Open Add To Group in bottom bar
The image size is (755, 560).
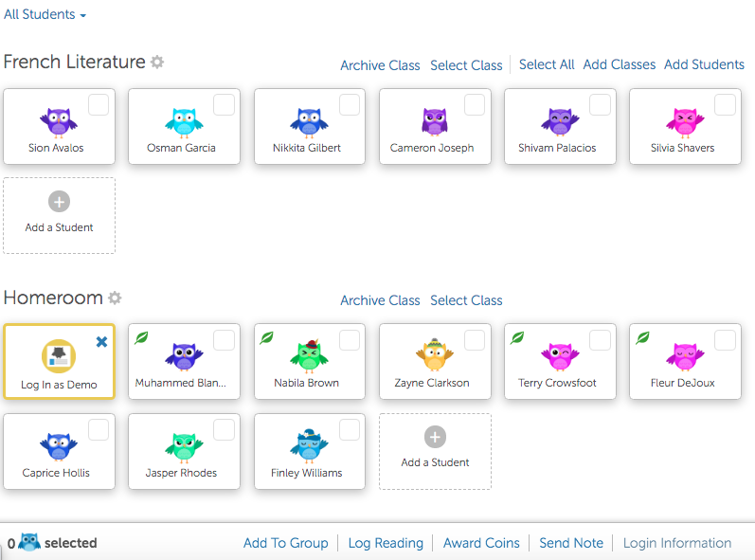pyautogui.click(x=285, y=543)
